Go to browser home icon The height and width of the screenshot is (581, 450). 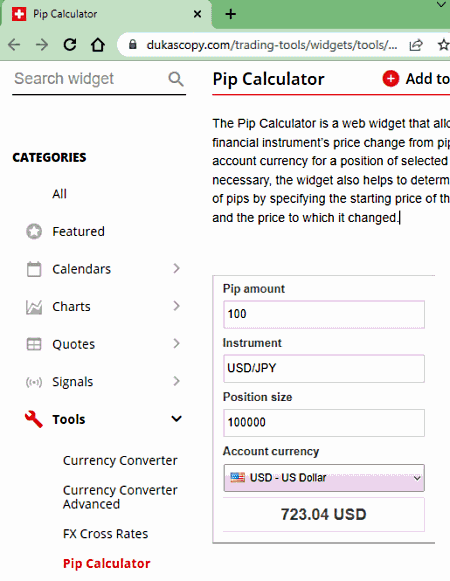98,45
